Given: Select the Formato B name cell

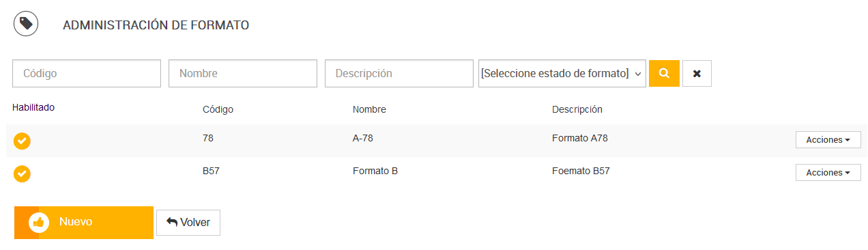Looking at the screenshot, I should pyautogui.click(x=375, y=171).
